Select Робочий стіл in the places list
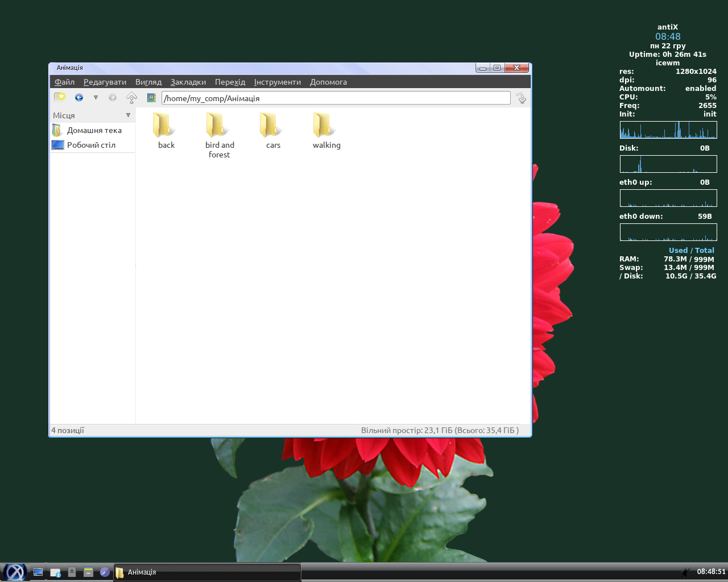The image size is (728, 582). (x=91, y=145)
